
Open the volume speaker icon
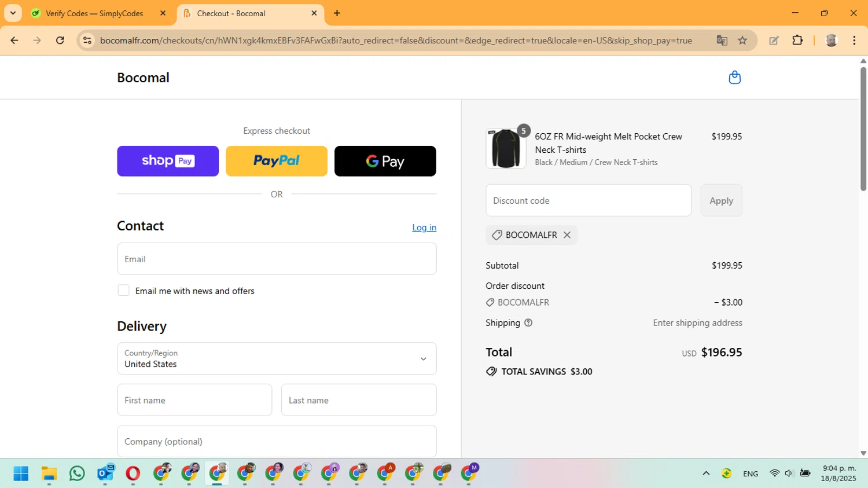789,474
